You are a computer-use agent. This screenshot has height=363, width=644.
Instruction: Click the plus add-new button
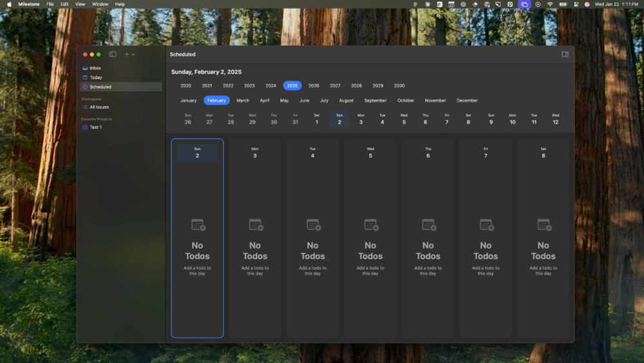click(x=126, y=54)
